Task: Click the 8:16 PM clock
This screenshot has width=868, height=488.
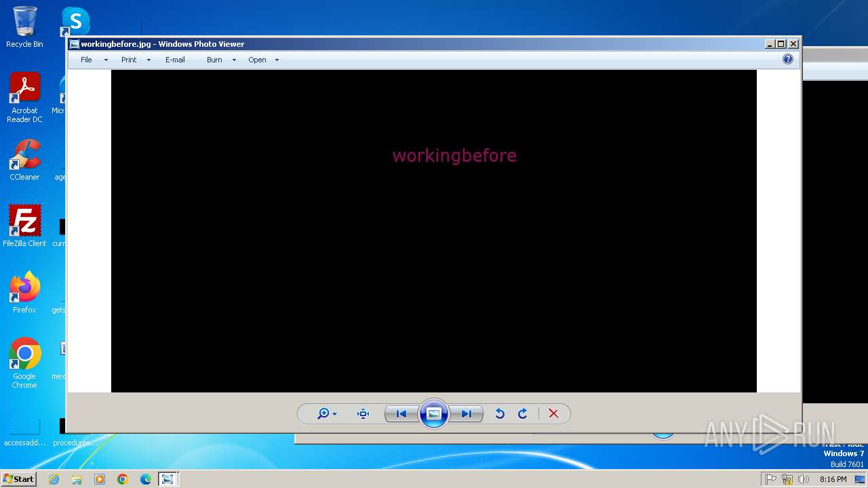Action: (x=833, y=479)
